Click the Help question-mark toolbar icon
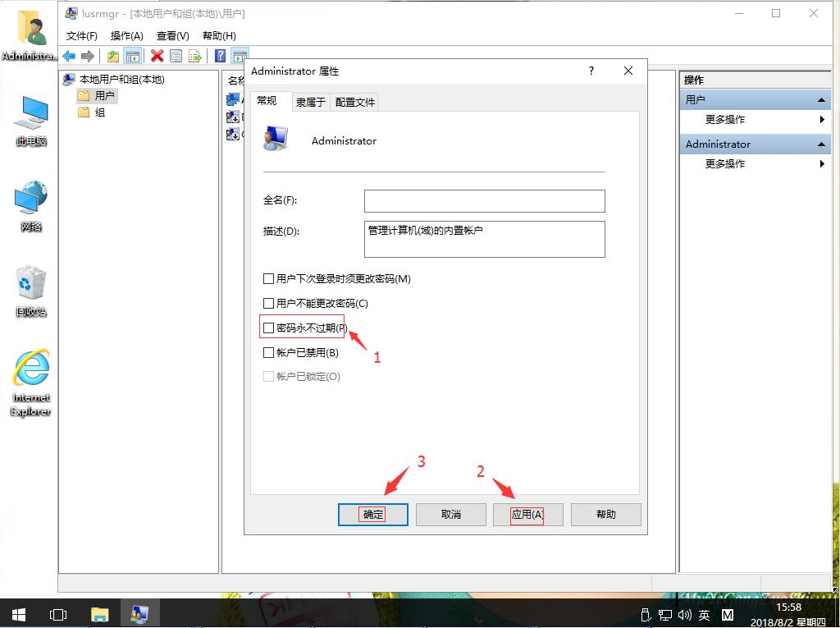 tap(218, 56)
